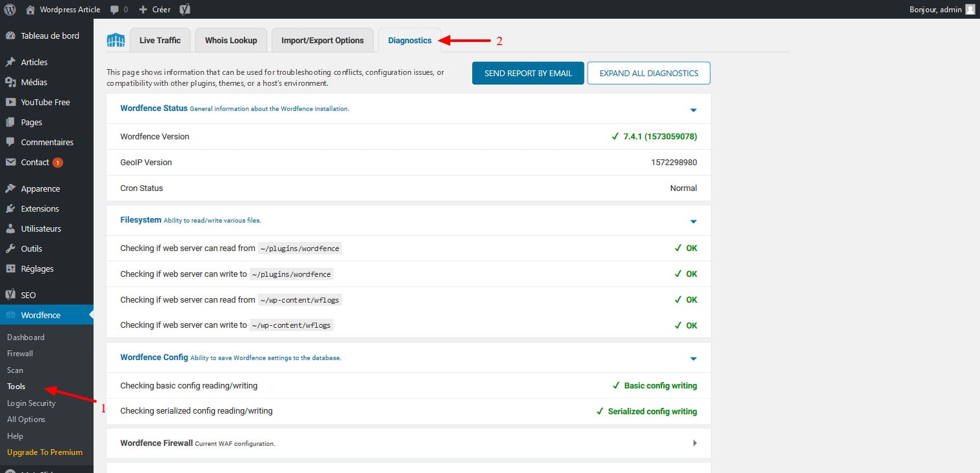Click Upgrade To Premium link

click(45, 452)
